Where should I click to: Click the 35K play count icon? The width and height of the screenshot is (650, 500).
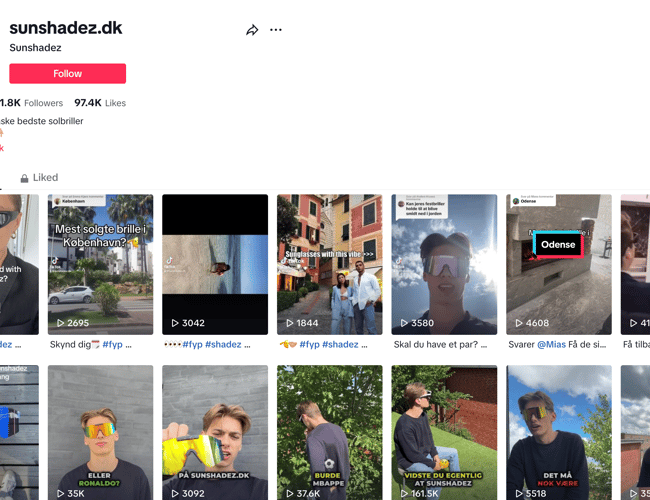[61, 493]
